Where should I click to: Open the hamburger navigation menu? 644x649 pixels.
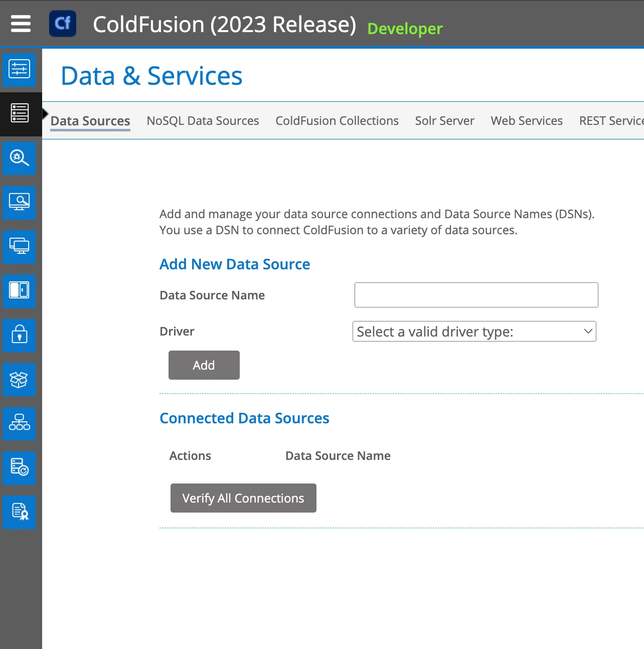click(x=21, y=24)
